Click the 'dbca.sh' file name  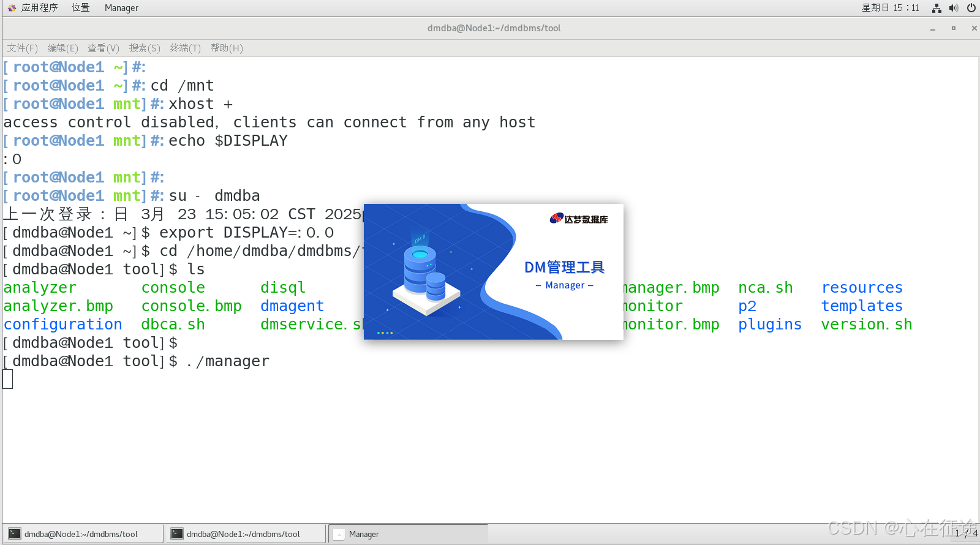pos(173,325)
